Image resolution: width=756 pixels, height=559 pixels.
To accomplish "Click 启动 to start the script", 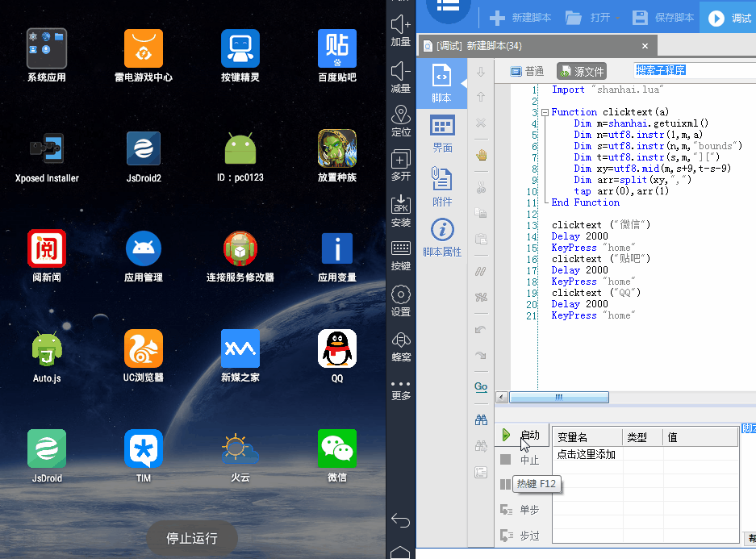I will click(x=520, y=435).
